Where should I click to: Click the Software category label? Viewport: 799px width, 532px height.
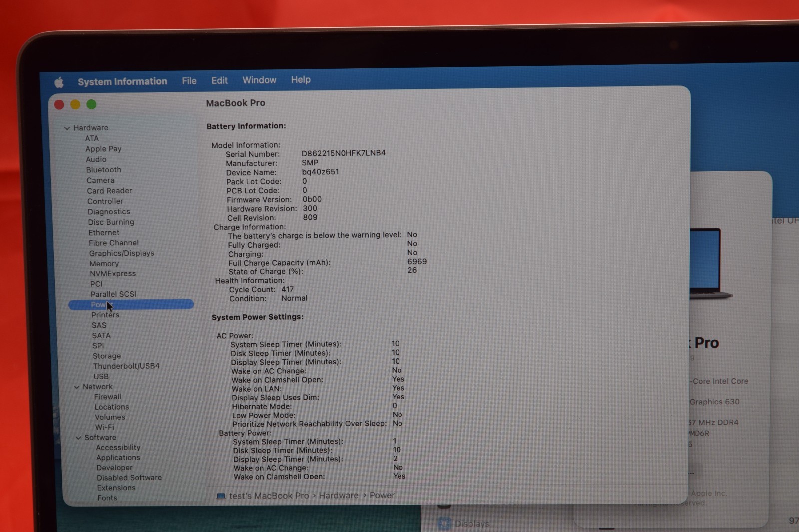tap(100, 438)
